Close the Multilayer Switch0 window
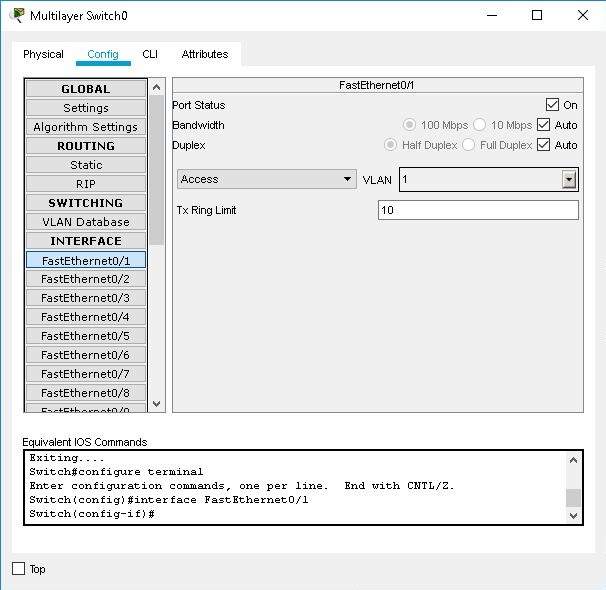The image size is (606, 590). 583,15
